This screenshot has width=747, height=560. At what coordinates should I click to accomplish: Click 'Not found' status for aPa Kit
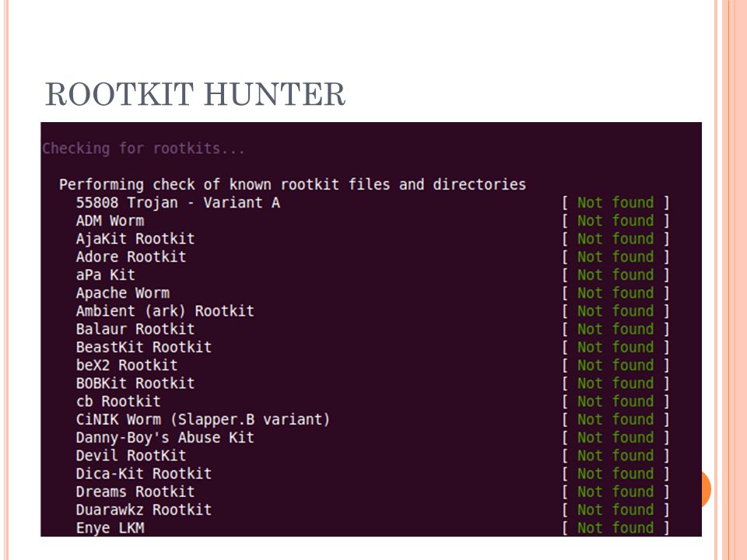point(615,275)
